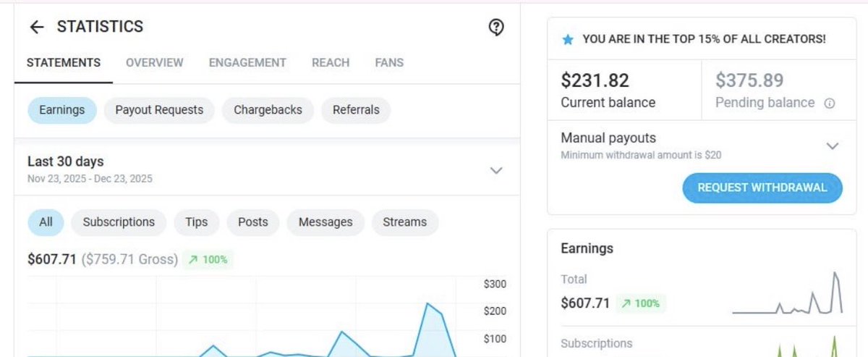
Task: Click the blue star icon in top creators banner
Action: click(568, 39)
